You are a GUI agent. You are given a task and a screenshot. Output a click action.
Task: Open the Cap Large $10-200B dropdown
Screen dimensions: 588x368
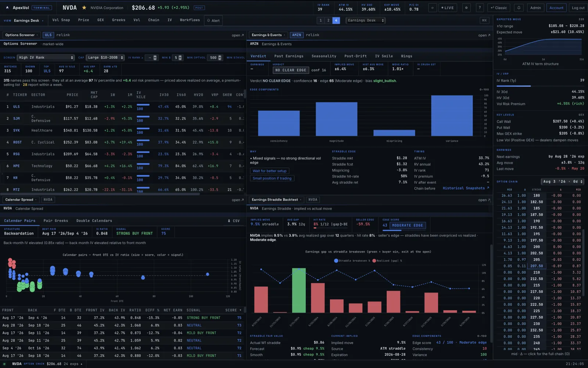(x=105, y=58)
